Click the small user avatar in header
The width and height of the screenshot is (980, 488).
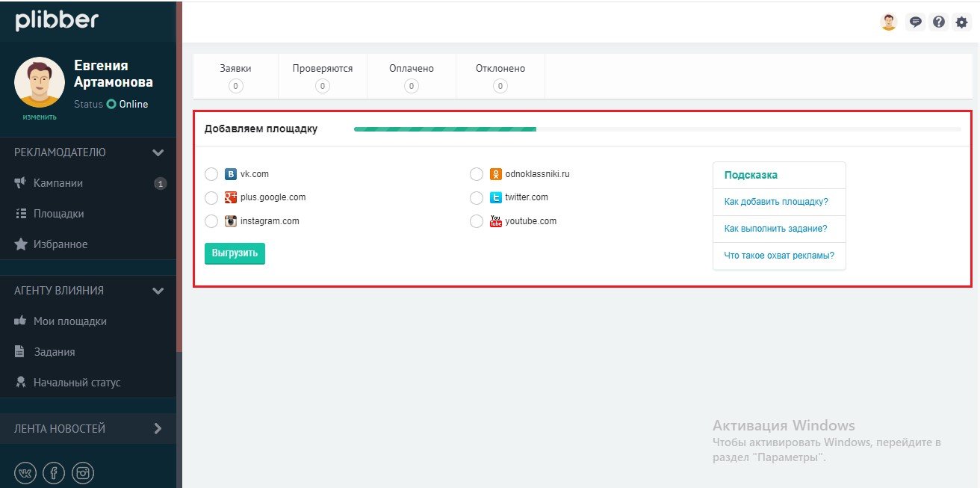(x=888, y=22)
